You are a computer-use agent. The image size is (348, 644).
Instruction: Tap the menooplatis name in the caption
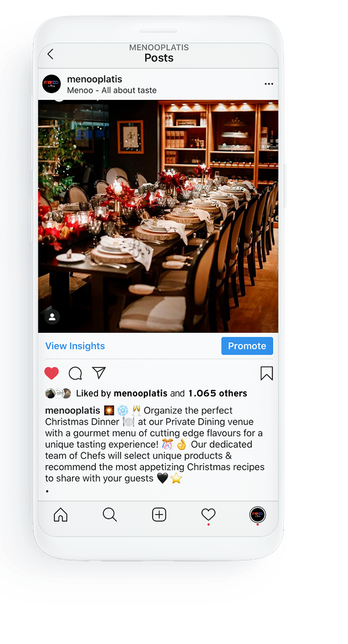coord(73,410)
